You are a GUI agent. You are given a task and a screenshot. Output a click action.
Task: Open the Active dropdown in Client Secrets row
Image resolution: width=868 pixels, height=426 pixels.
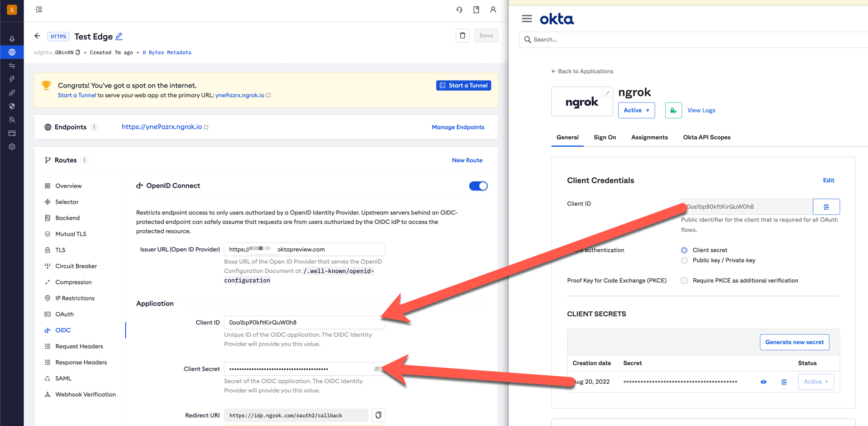[816, 381]
